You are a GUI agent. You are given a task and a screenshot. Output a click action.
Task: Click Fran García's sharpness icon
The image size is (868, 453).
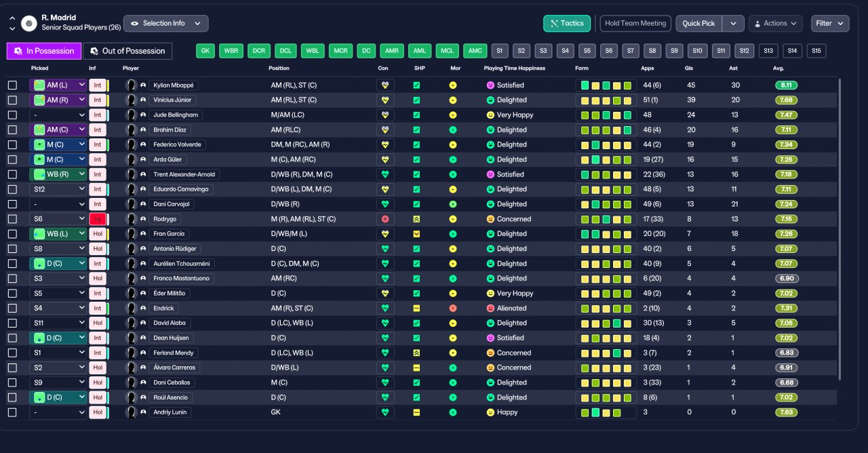pyautogui.click(x=416, y=234)
